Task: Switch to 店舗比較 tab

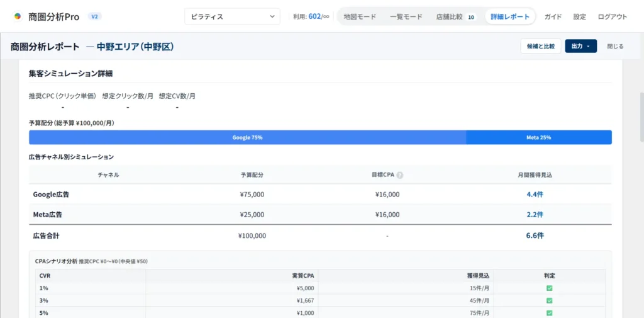Action: [x=449, y=17]
